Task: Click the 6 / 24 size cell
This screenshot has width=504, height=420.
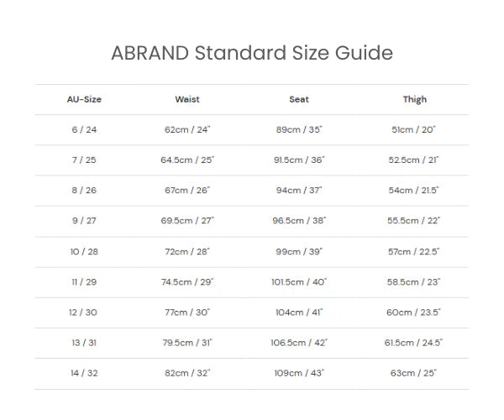Action: coord(84,129)
